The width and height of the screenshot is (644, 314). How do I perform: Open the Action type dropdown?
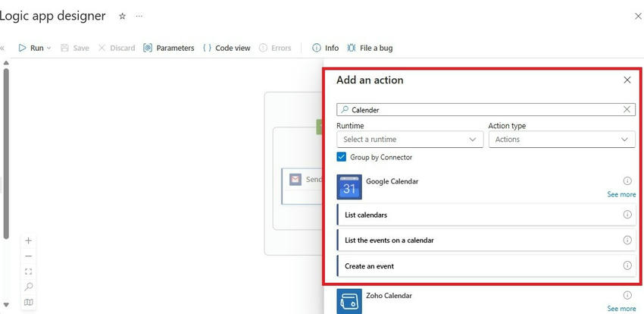tap(561, 140)
